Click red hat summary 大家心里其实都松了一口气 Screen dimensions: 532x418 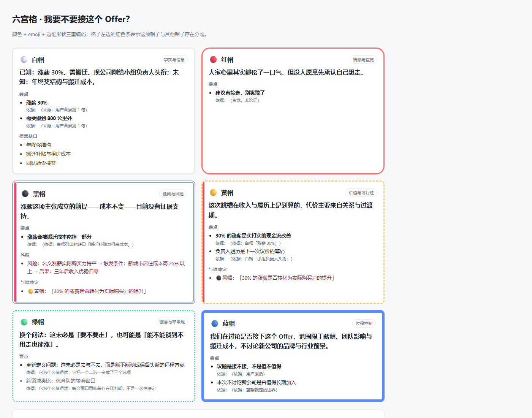pyautogui.click(x=287, y=72)
